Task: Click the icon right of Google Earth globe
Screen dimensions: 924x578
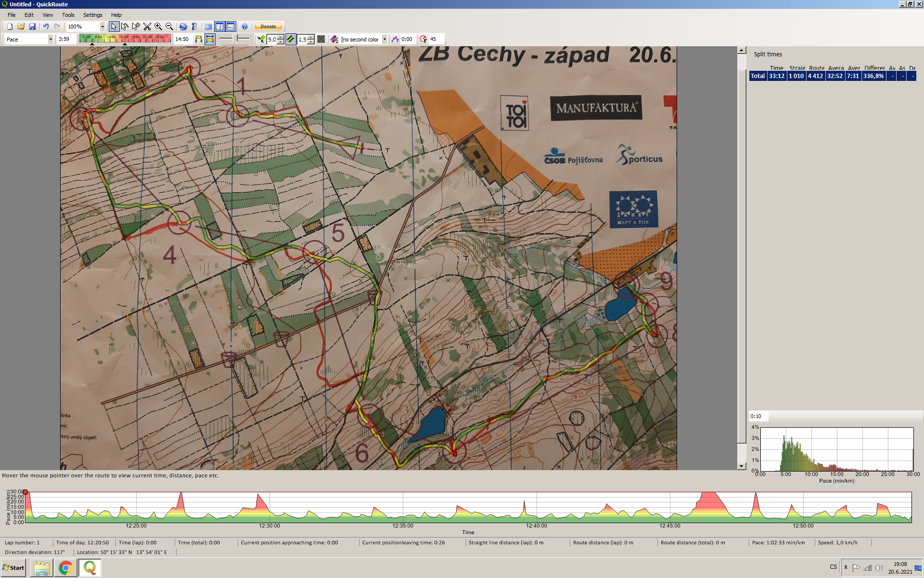Action: (194, 26)
